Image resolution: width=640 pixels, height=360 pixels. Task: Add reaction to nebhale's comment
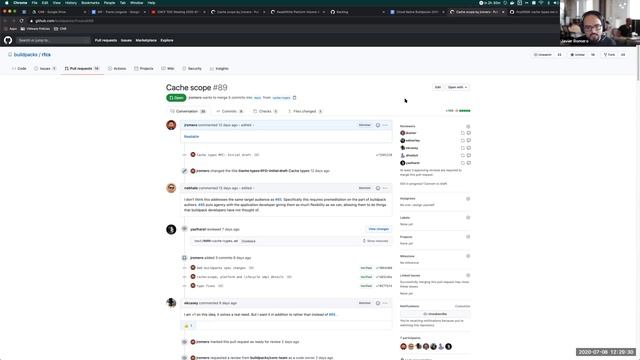[x=378, y=188]
